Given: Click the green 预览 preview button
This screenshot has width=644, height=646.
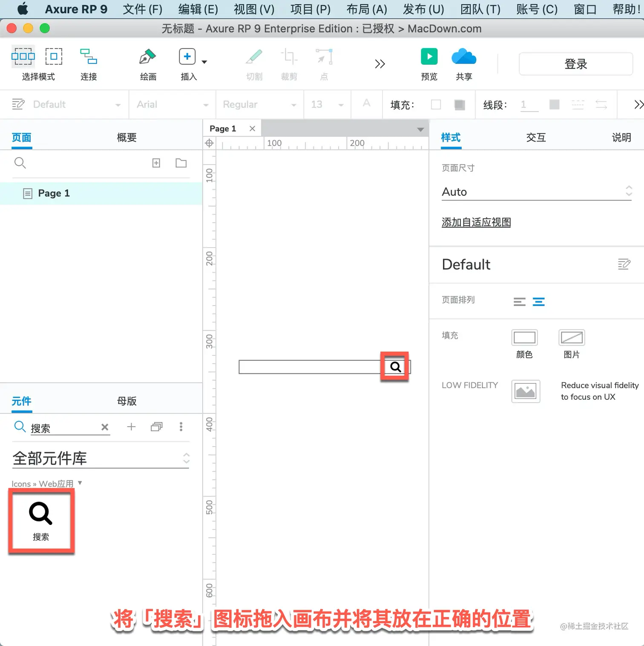Looking at the screenshot, I should tap(429, 56).
